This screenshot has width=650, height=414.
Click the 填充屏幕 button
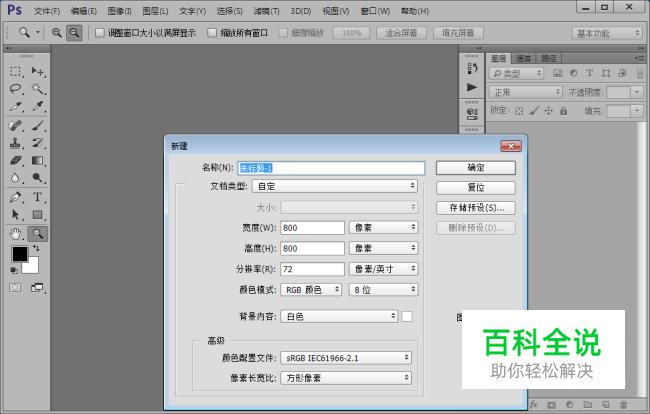coord(458,33)
